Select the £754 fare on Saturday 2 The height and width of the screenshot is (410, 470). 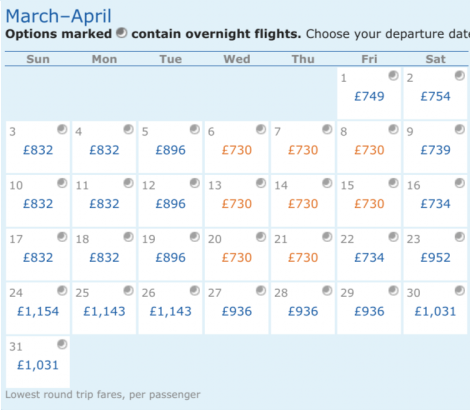[435, 96]
